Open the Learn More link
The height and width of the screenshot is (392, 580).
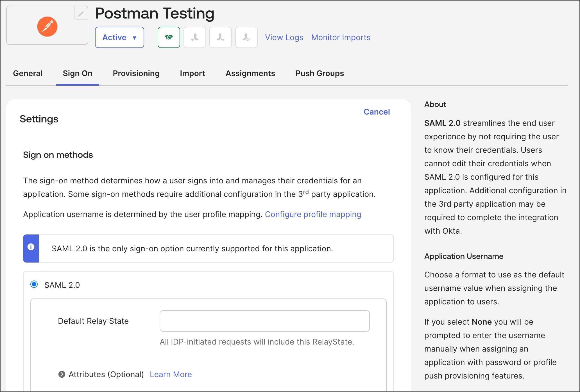click(171, 374)
